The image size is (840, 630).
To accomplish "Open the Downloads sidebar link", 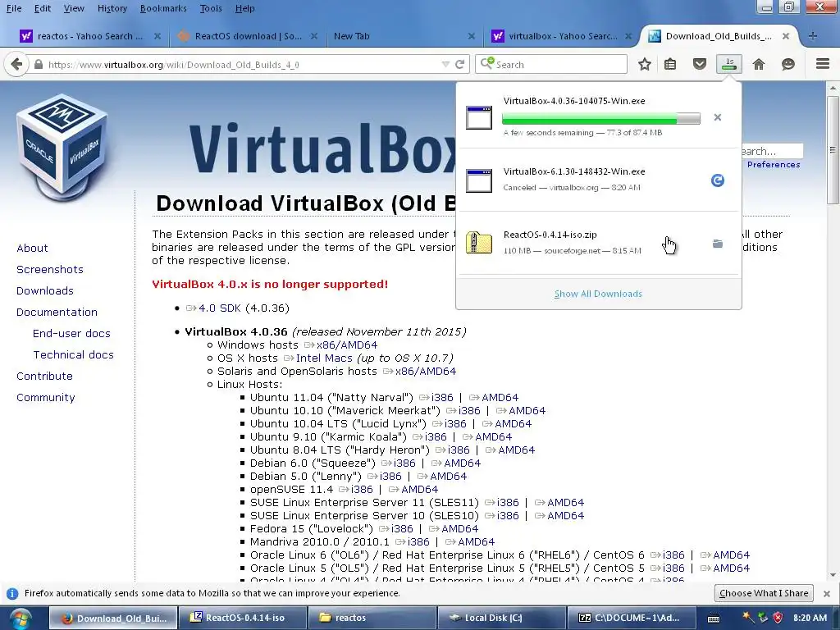I will (x=45, y=291).
